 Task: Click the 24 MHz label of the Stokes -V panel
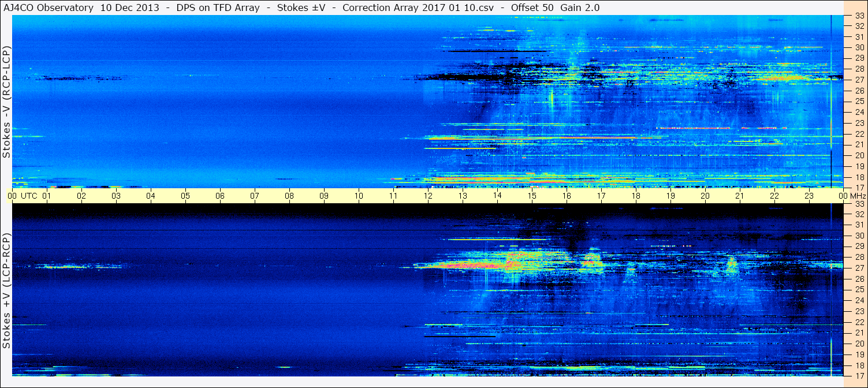pyautogui.click(x=859, y=113)
